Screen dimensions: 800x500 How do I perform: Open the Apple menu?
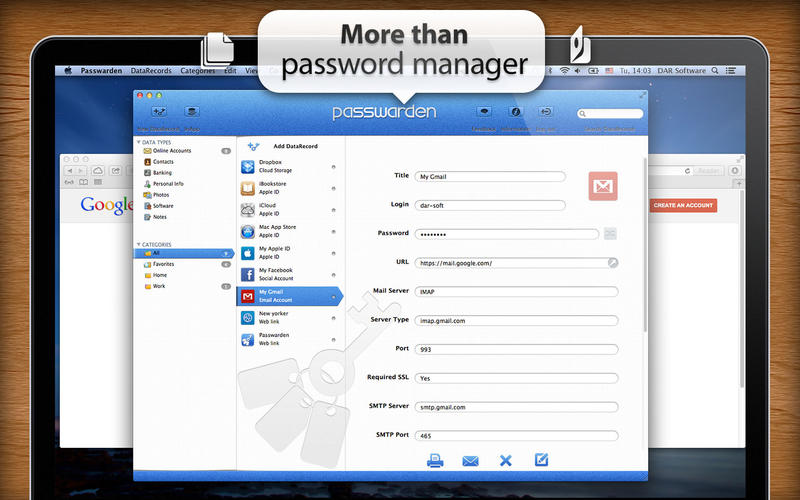point(68,71)
